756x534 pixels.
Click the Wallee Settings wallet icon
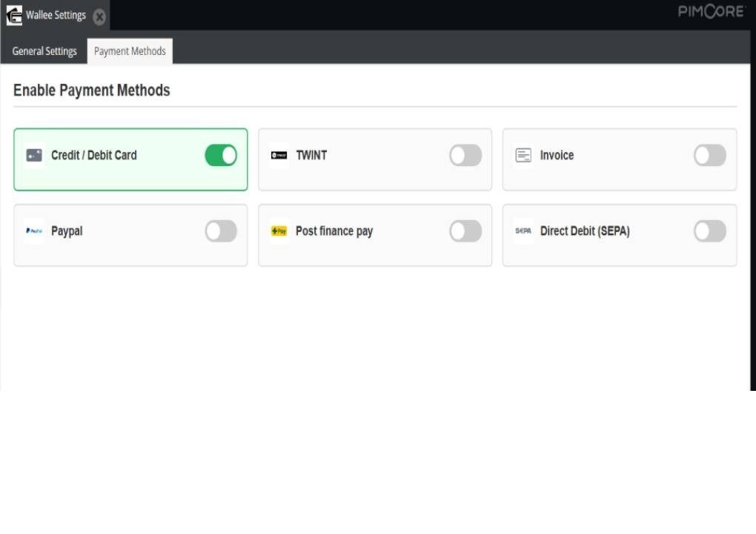pos(14,16)
